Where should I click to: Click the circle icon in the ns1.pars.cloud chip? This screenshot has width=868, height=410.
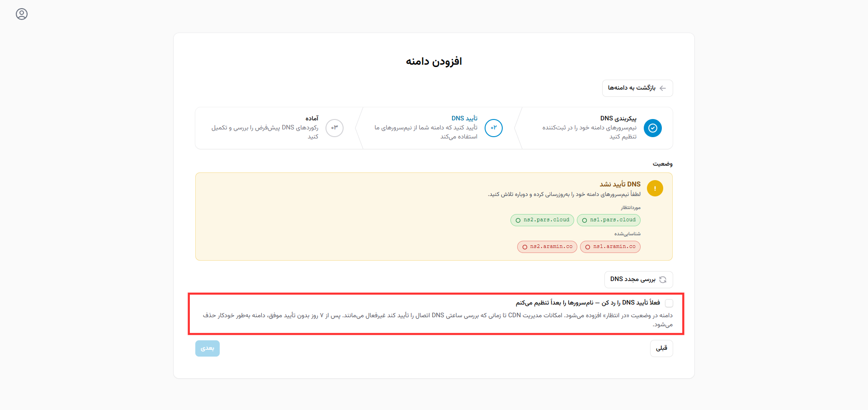585,220
